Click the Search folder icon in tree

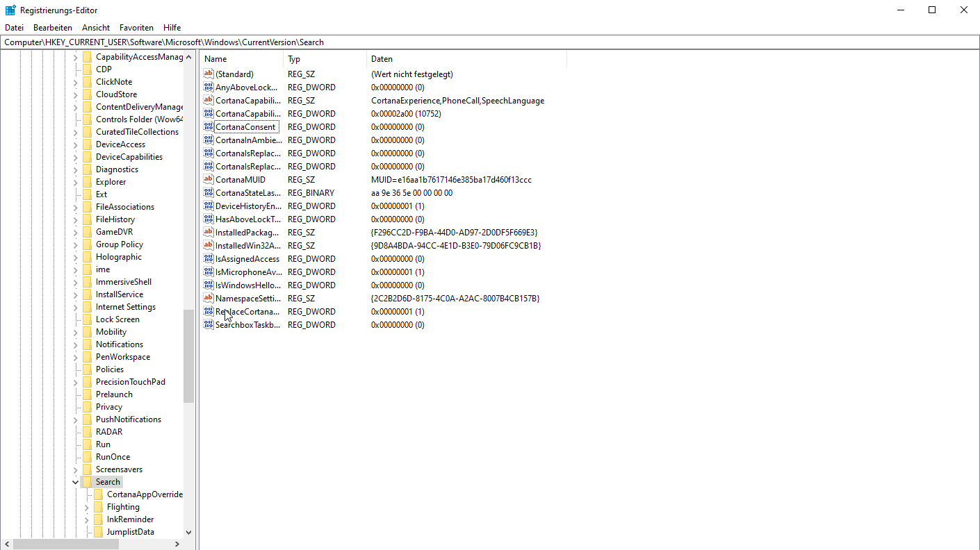[x=87, y=482]
